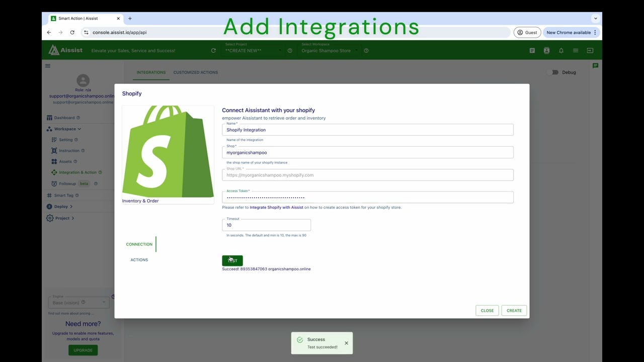This screenshot has height=362, width=644.
Task: Collapse the sidebar using the hamburger icon
Action: 48,66
